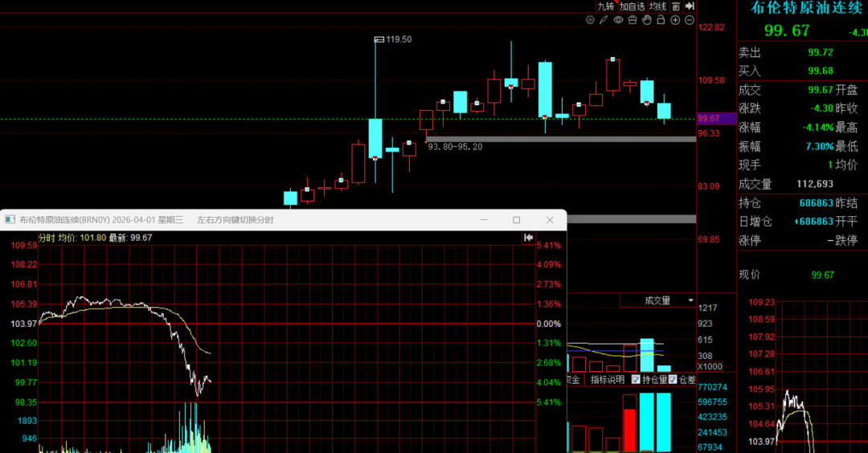Click the 九转 indicator button
The image size is (868, 453).
coord(606,6)
